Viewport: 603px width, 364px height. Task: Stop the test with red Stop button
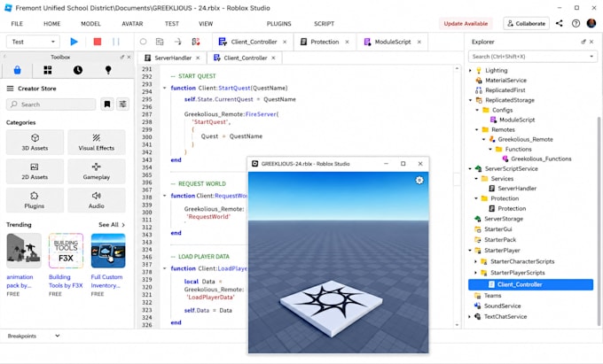pos(98,42)
